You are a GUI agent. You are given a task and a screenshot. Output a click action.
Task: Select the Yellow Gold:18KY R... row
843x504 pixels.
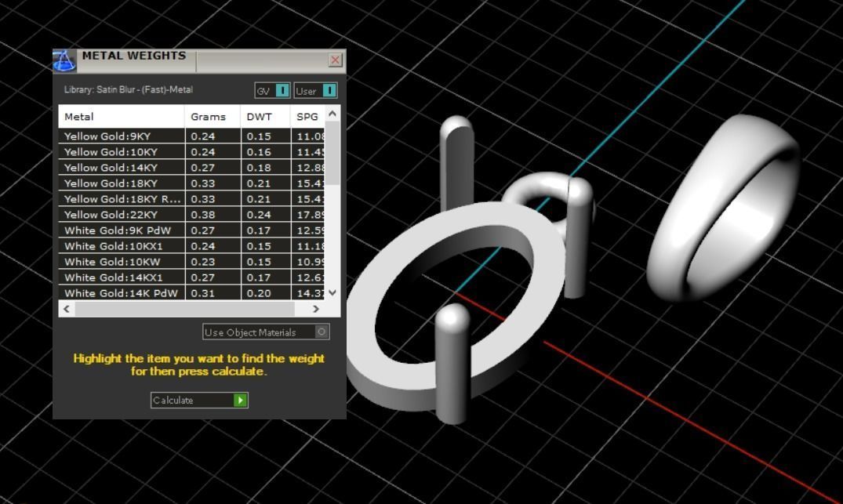(191, 199)
